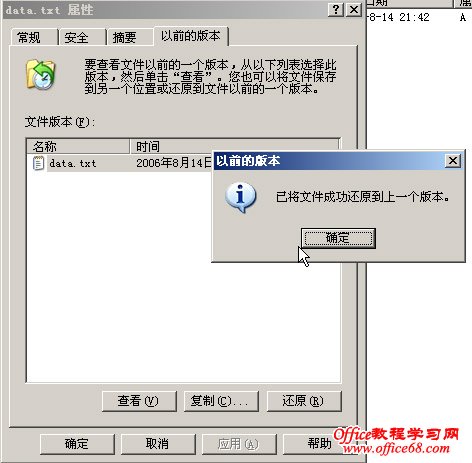Click the 帮助 button
Image resolution: width=472 pixels, height=463 pixels.
(x=317, y=444)
